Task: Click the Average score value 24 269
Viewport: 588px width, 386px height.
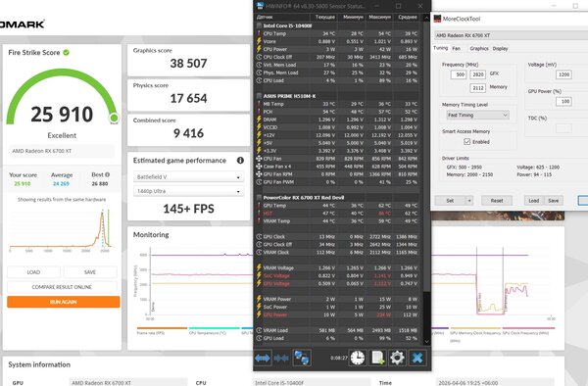Action: (x=61, y=183)
